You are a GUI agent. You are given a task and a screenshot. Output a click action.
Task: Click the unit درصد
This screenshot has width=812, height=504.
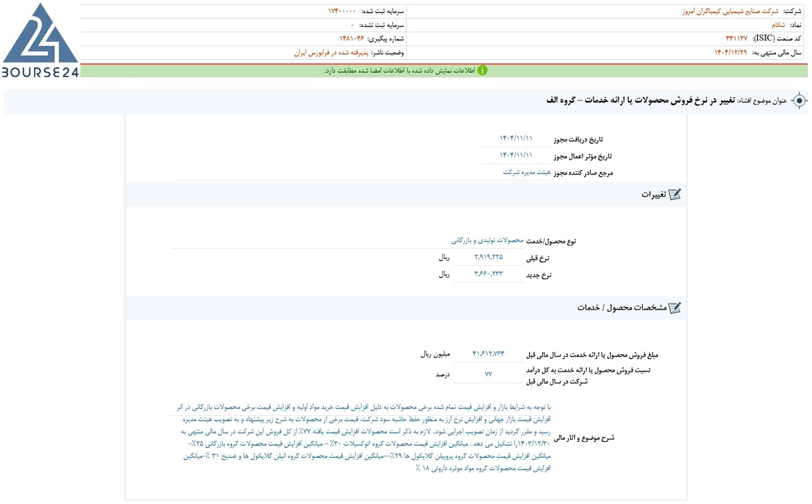(442, 375)
